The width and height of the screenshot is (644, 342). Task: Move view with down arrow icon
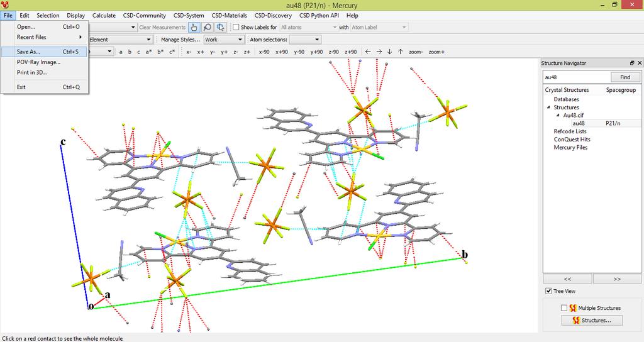[389, 52]
